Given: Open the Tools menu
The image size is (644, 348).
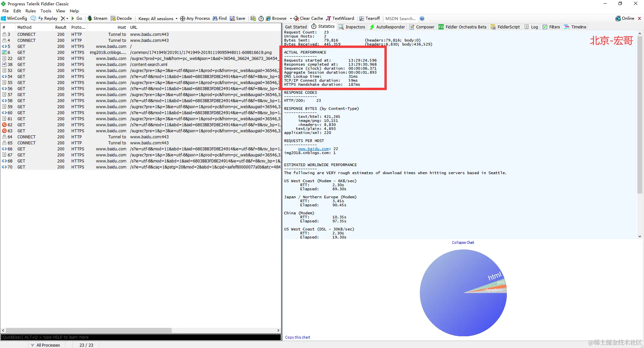Looking at the screenshot, I should tap(46, 11).
